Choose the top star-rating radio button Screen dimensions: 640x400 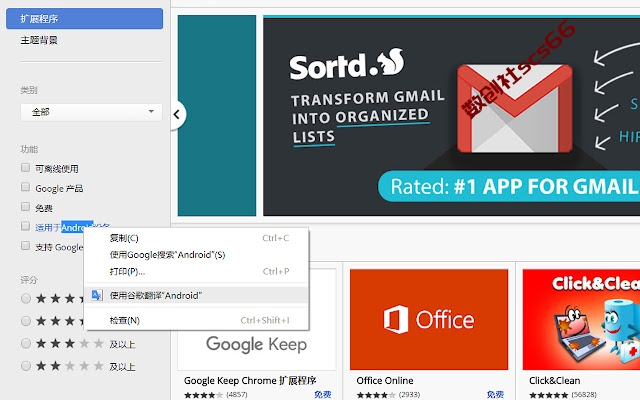[26, 299]
